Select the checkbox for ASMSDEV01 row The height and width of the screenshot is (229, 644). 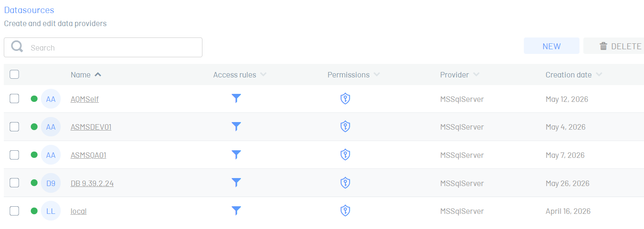coord(14,127)
